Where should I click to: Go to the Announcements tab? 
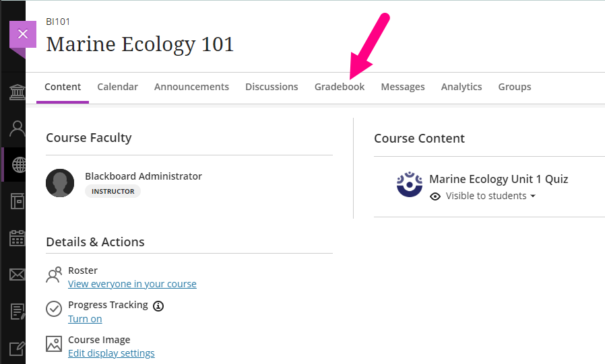pyautogui.click(x=191, y=87)
